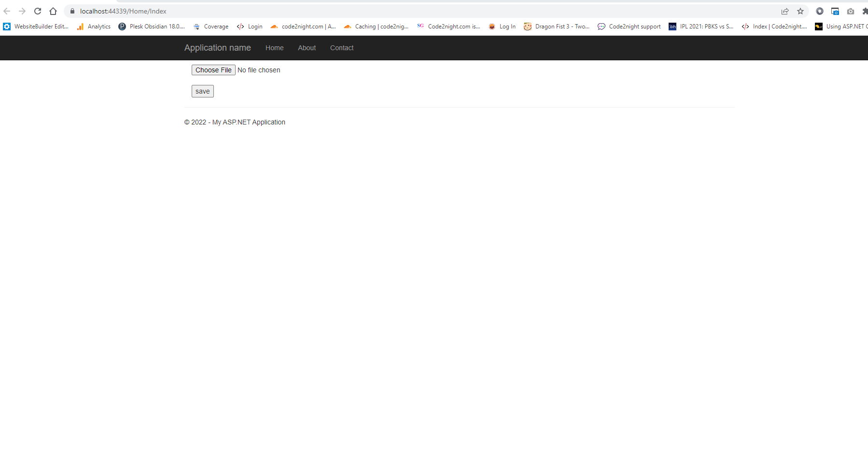868x466 pixels.
Task: Click the round extension icon beside the star
Action: (820, 11)
